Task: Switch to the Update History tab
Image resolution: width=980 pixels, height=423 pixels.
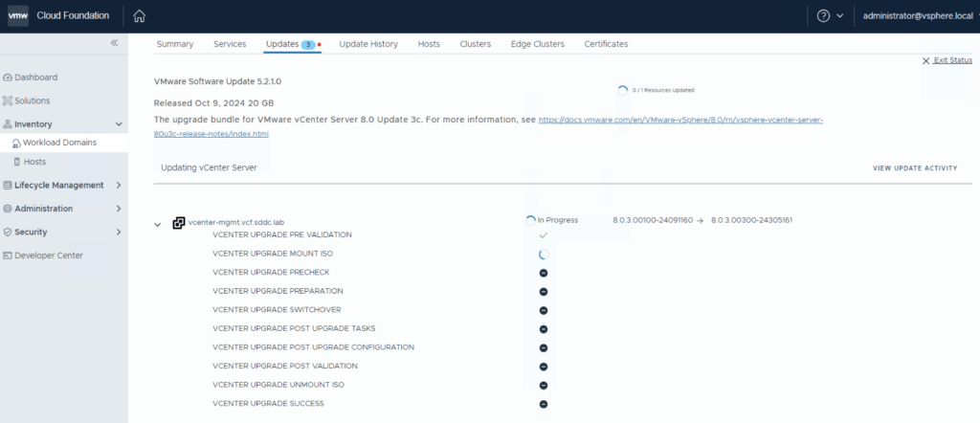Action: pos(368,44)
